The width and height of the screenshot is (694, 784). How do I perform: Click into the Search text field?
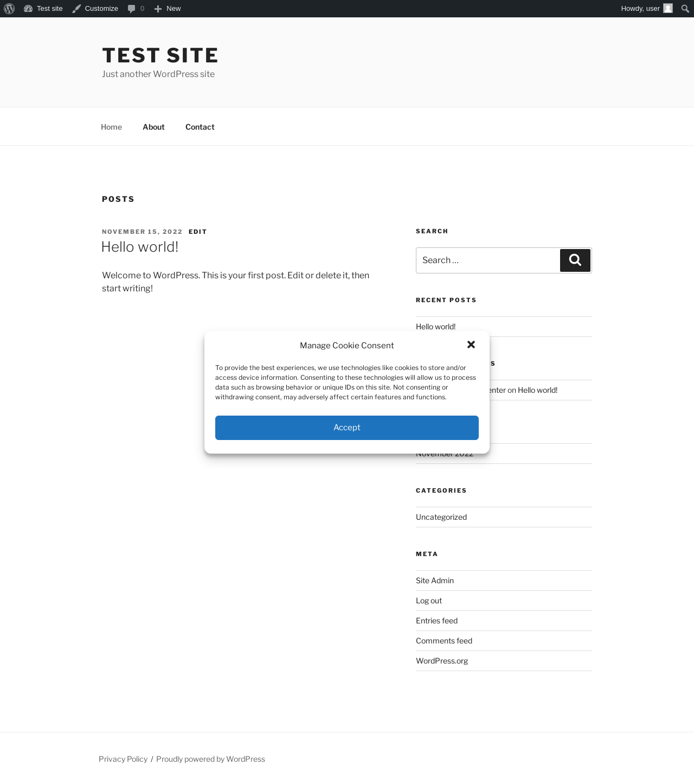(x=487, y=260)
